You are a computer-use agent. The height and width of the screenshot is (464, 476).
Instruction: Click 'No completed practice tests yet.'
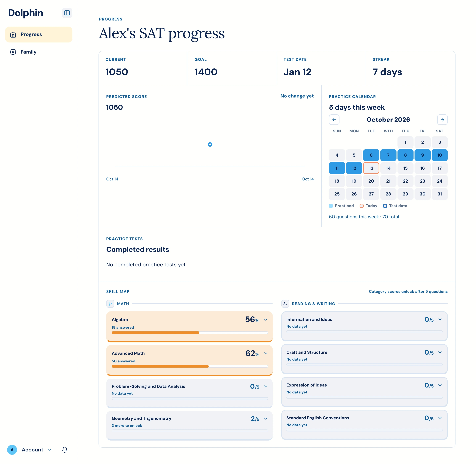[146, 265]
